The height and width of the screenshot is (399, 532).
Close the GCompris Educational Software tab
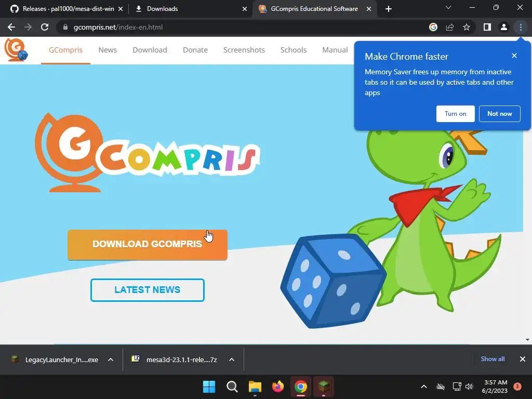click(369, 9)
